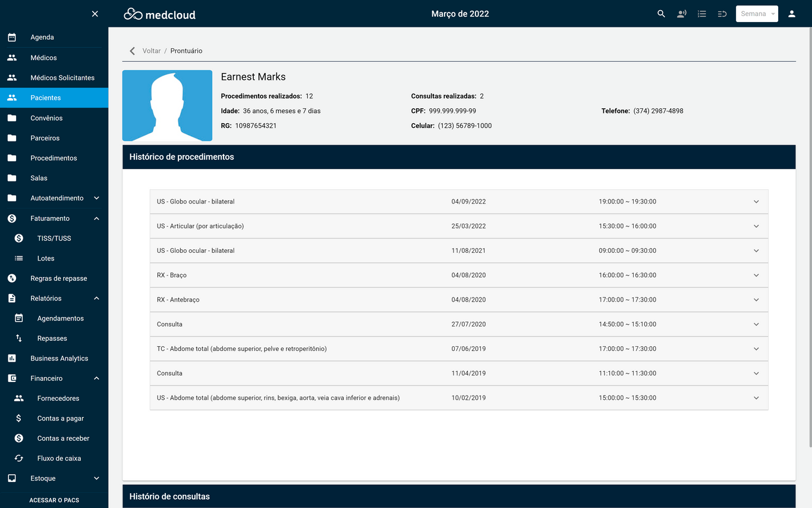Viewport: 812px width, 508px height.
Task: Click the medcloud logo
Action: tap(159, 13)
